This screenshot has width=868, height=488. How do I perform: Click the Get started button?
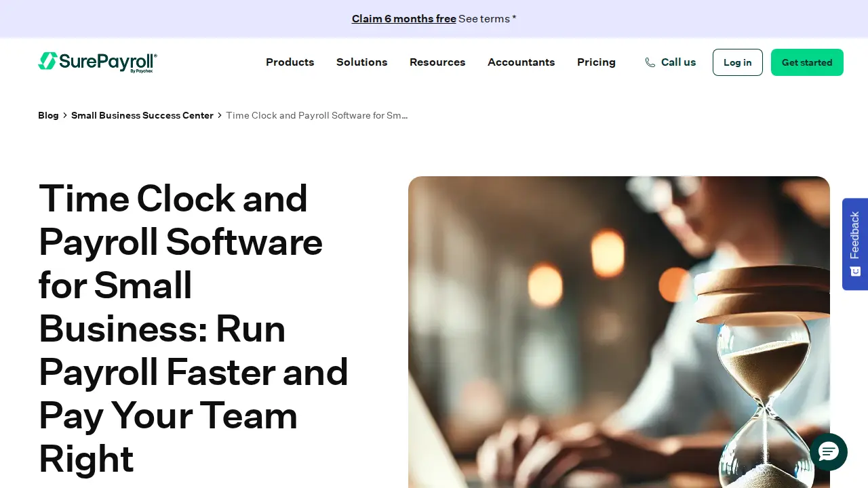tap(807, 62)
